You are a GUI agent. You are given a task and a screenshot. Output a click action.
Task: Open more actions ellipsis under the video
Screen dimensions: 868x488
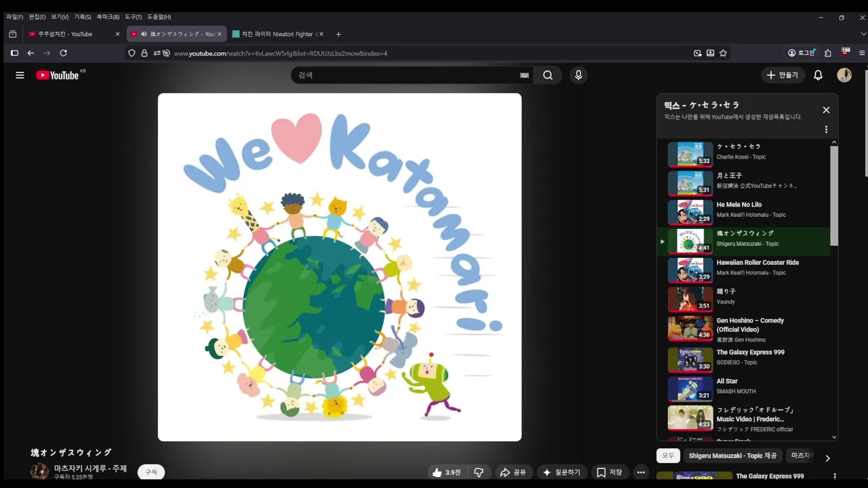pyautogui.click(x=641, y=472)
